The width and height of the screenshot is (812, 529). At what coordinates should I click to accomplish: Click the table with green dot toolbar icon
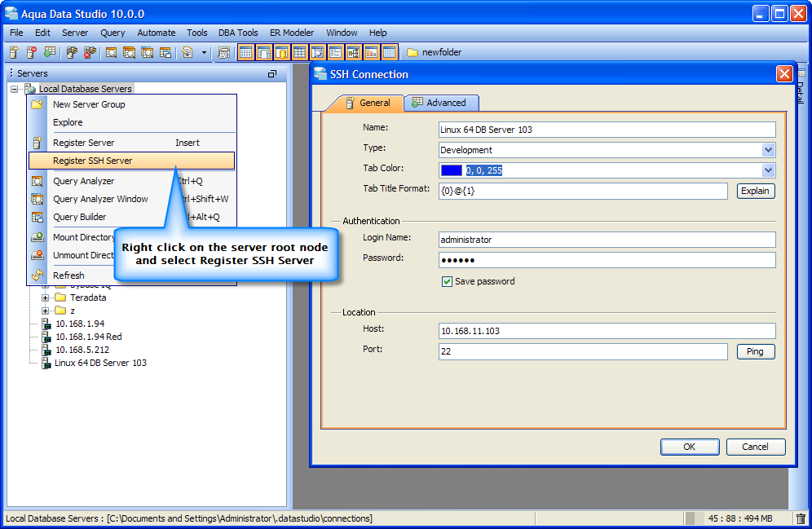click(49, 52)
